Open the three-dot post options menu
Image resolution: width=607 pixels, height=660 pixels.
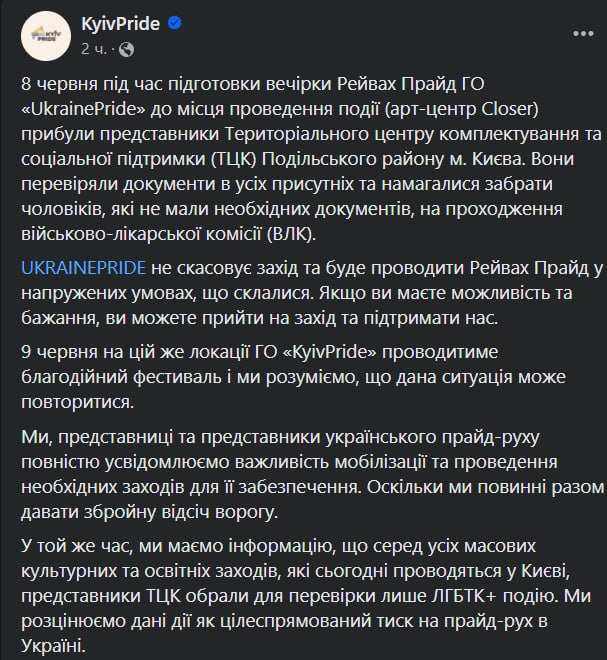point(585,33)
